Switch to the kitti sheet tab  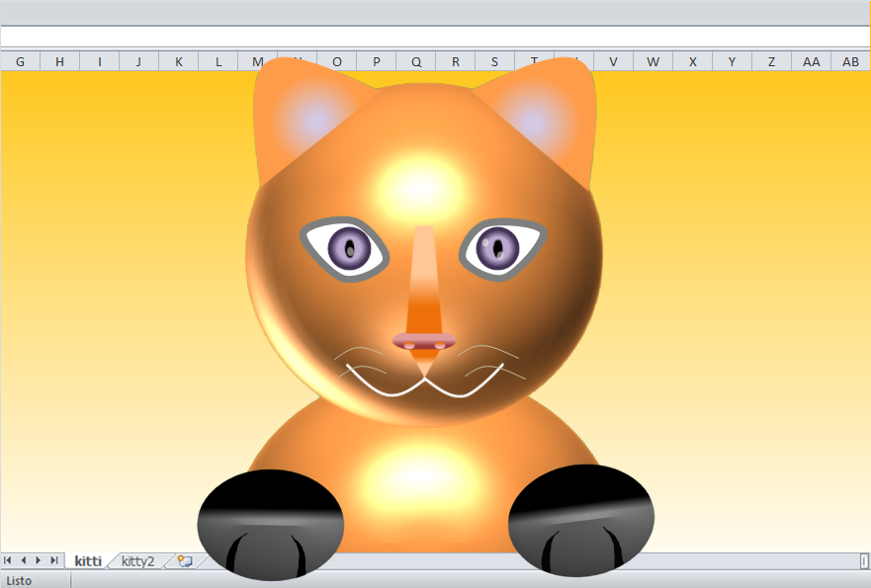88,560
